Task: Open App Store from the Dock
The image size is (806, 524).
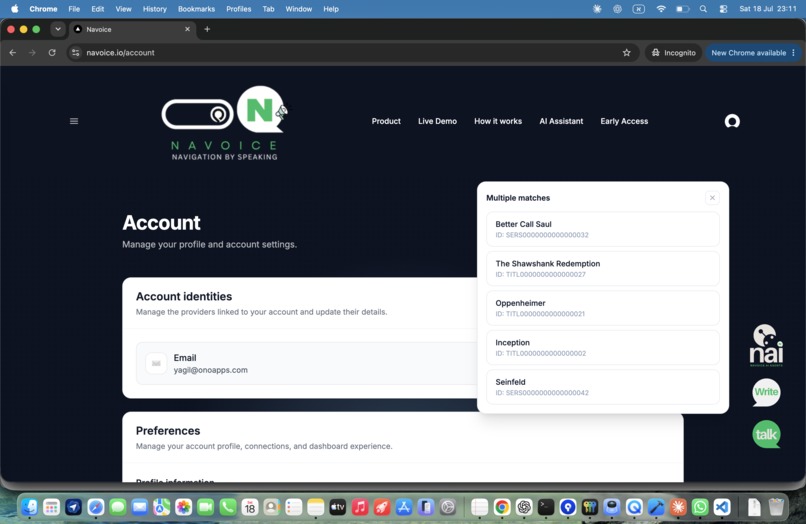Action: pos(404,508)
